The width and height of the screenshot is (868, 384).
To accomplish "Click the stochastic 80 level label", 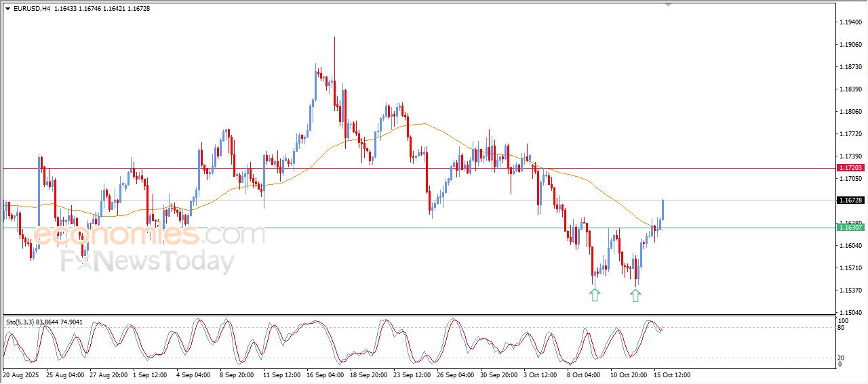I will (x=843, y=328).
